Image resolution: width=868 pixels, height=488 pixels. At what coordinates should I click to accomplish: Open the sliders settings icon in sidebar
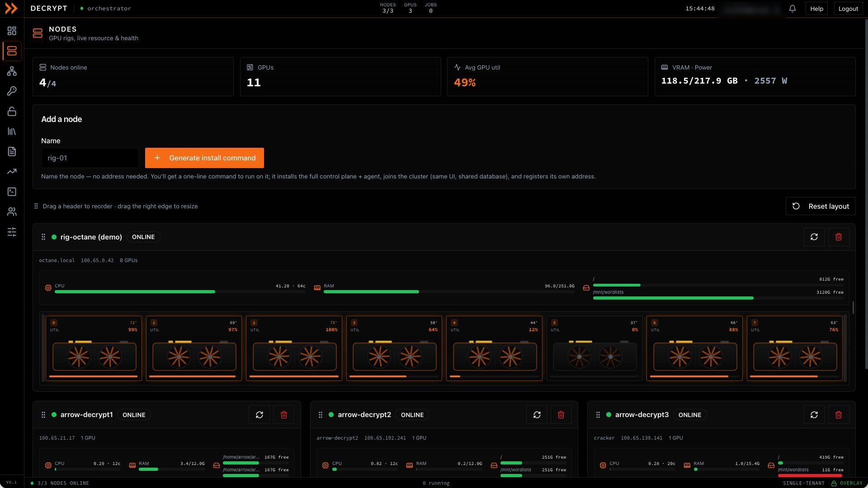click(x=12, y=232)
